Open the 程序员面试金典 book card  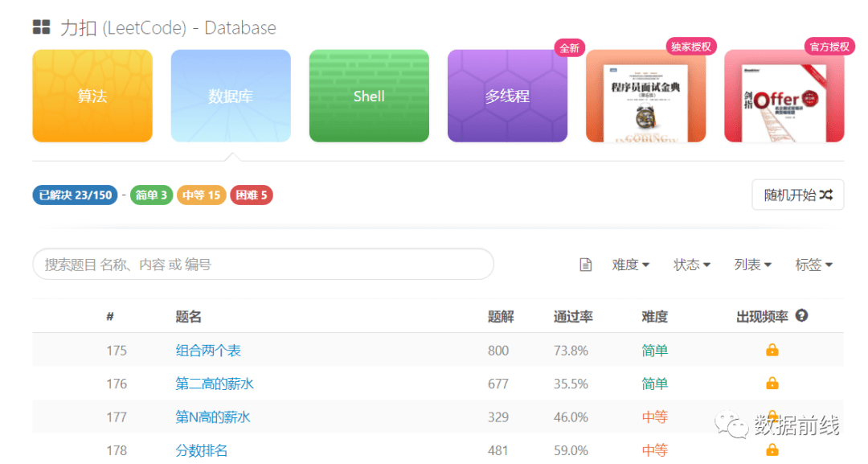[x=645, y=96]
